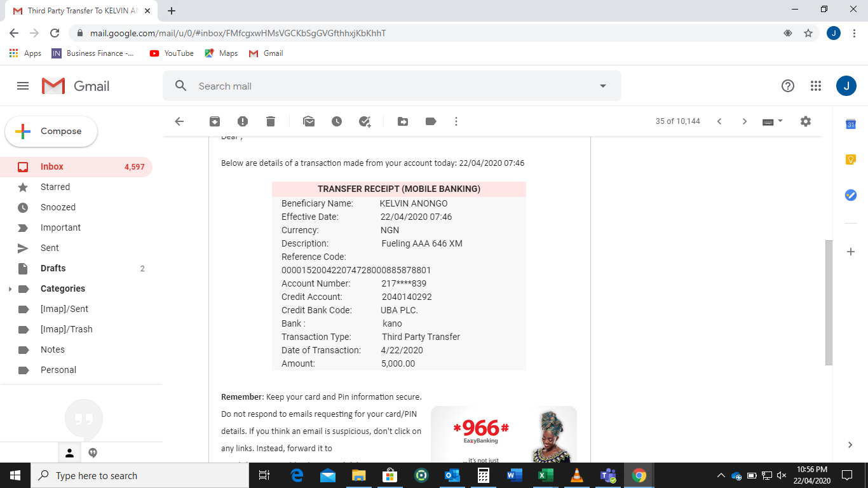This screenshot has width=868, height=488.
Task: Get add-ons with the plus icon
Action: [x=851, y=252]
